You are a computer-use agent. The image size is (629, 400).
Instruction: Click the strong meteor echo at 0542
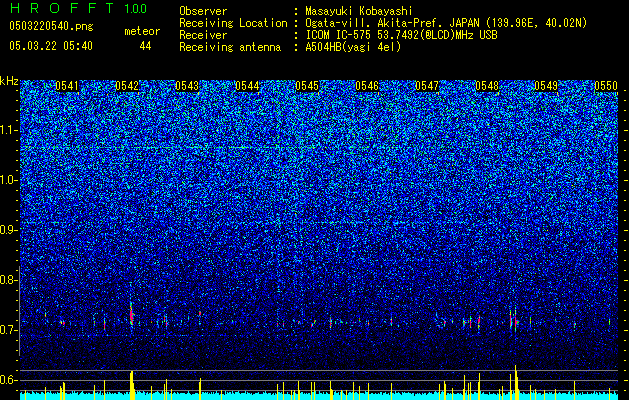point(131,313)
